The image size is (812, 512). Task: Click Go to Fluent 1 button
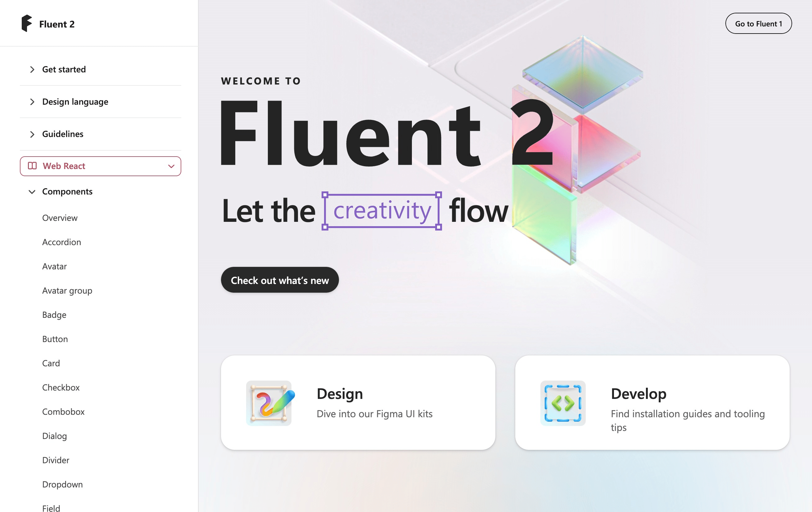758,23
